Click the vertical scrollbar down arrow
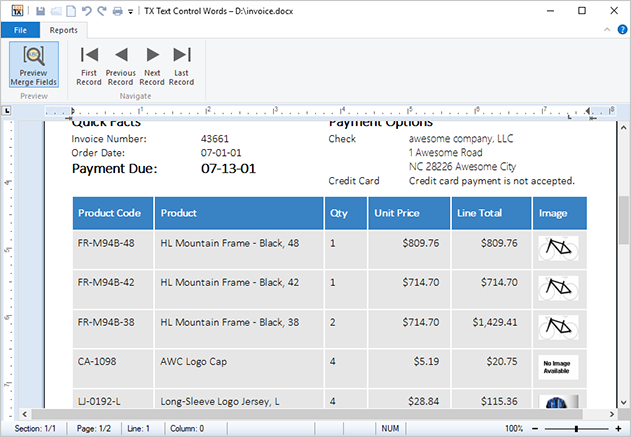 tap(624, 402)
